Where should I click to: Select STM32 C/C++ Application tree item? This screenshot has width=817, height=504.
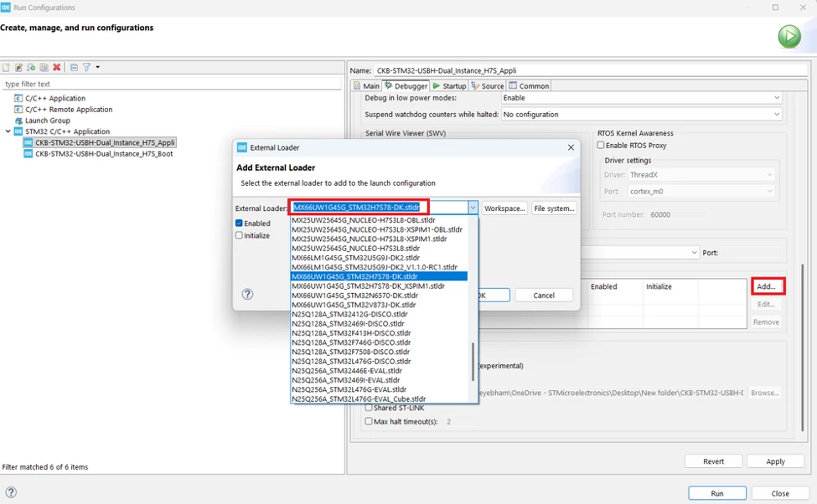pos(67,131)
